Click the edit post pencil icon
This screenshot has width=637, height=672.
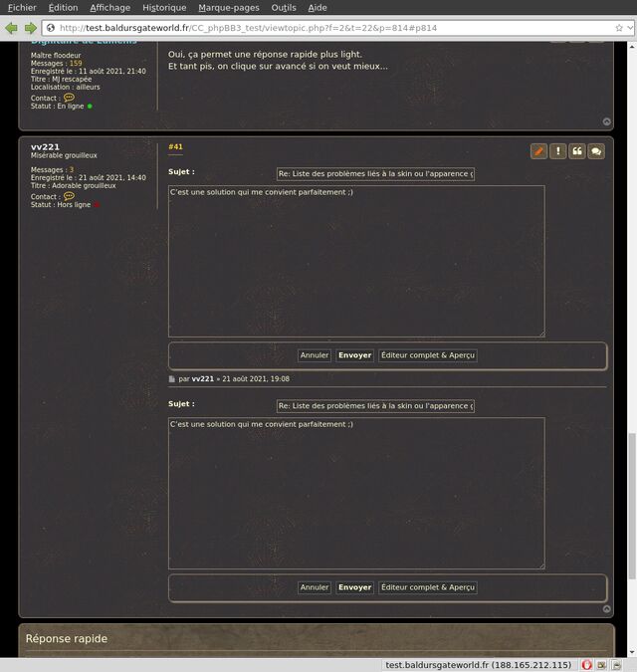[x=538, y=151]
